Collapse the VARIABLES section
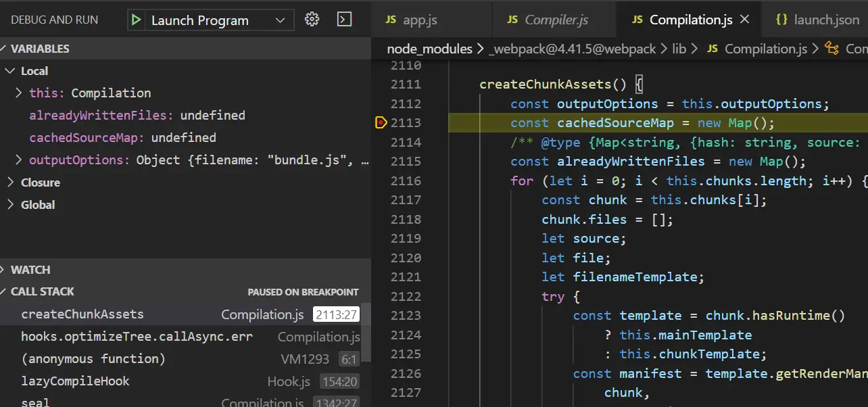Viewport: 868px width, 407px height. (x=186, y=49)
